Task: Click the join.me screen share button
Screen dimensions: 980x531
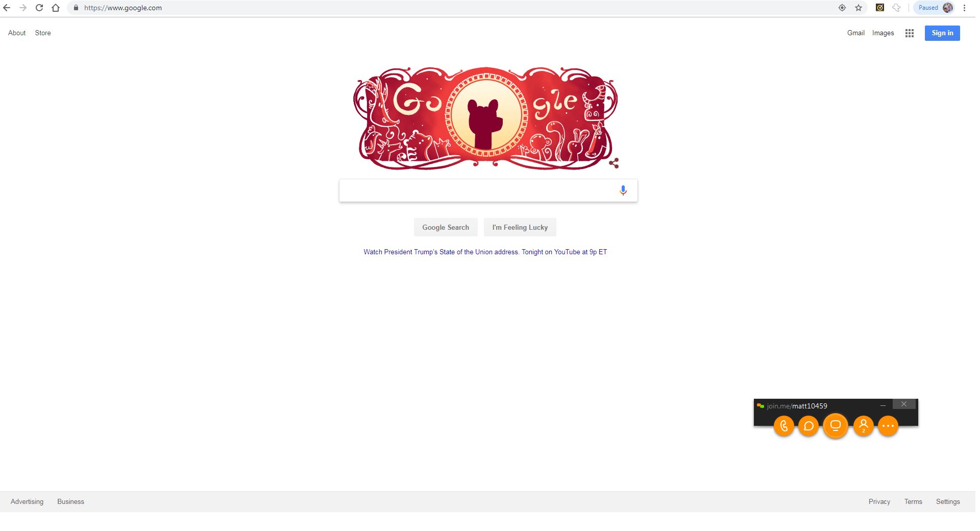Action: tap(836, 426)
